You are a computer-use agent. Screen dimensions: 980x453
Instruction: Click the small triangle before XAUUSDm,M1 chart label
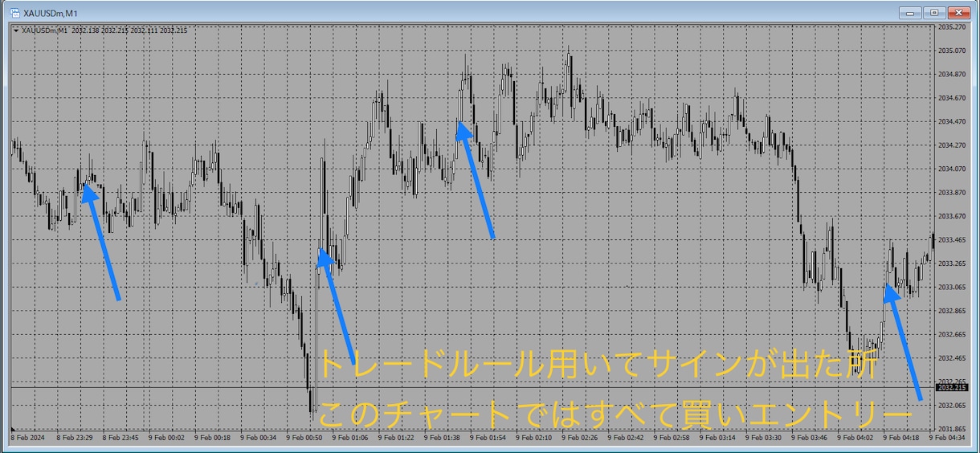pyautogui.click(x=16, y=31)
